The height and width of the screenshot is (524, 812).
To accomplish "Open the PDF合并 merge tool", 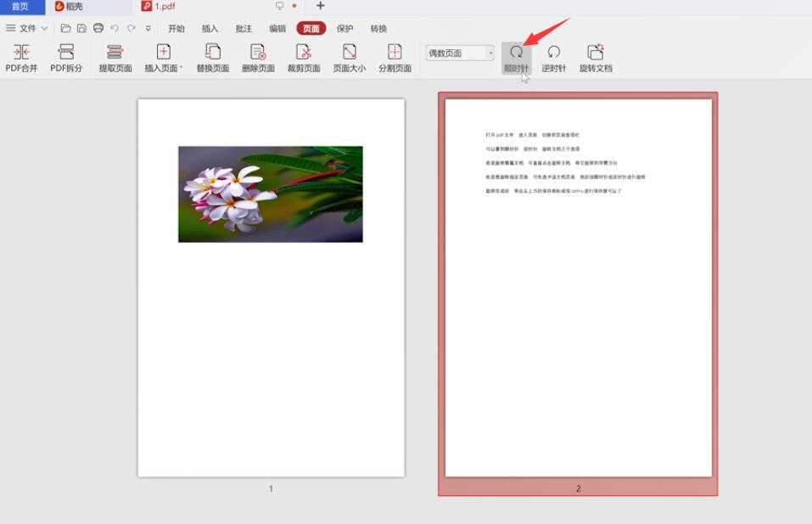I will click(x=21, y=58).
